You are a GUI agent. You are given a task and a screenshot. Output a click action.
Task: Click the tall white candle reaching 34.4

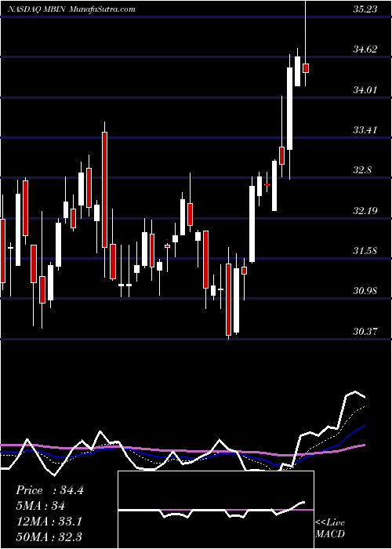click(289, 108)
